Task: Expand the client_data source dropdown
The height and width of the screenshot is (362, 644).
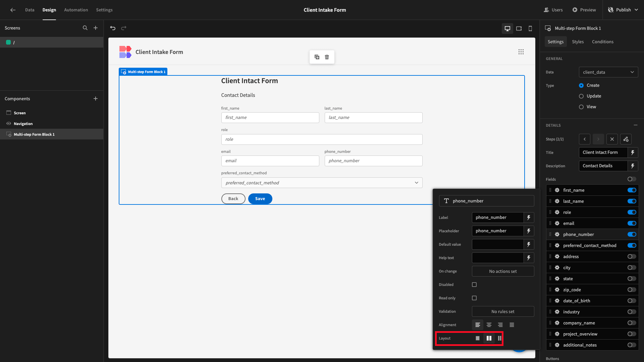Action: pyautogui.click(x=608, y=72)
